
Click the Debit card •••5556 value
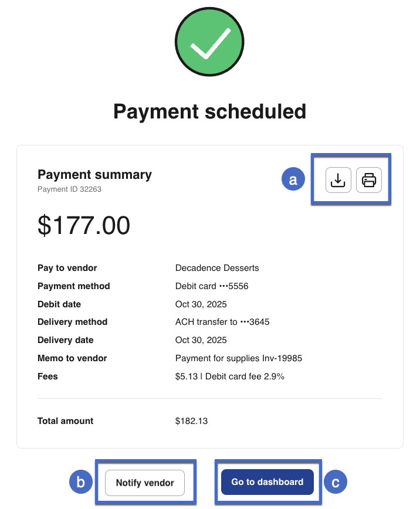coord(212,286)
